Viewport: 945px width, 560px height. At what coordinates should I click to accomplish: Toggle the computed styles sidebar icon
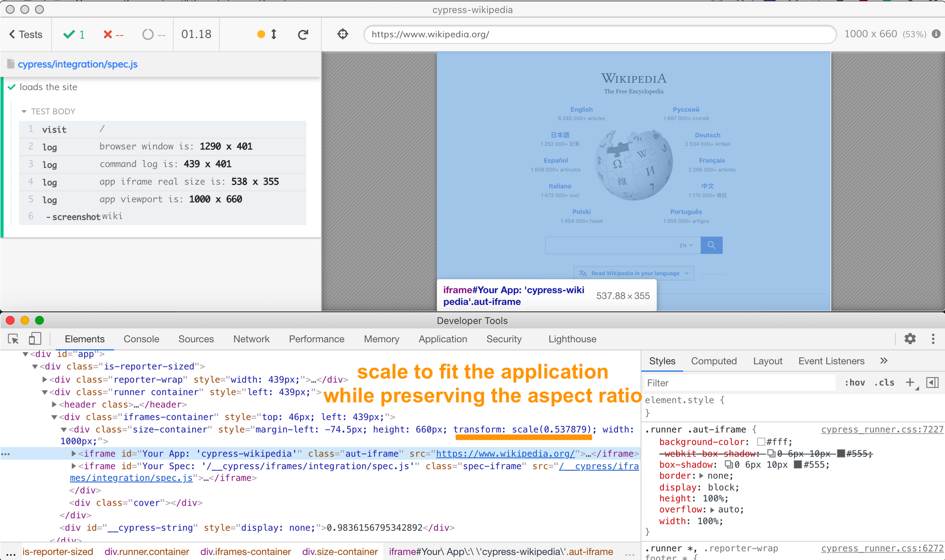click(x=932, y=382)
